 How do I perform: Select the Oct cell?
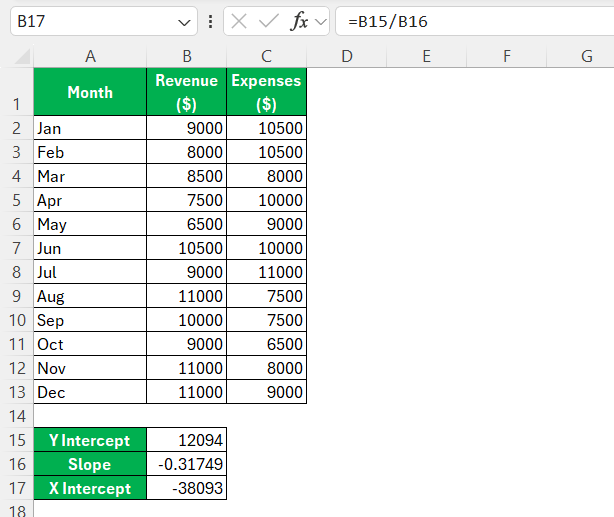90,344
